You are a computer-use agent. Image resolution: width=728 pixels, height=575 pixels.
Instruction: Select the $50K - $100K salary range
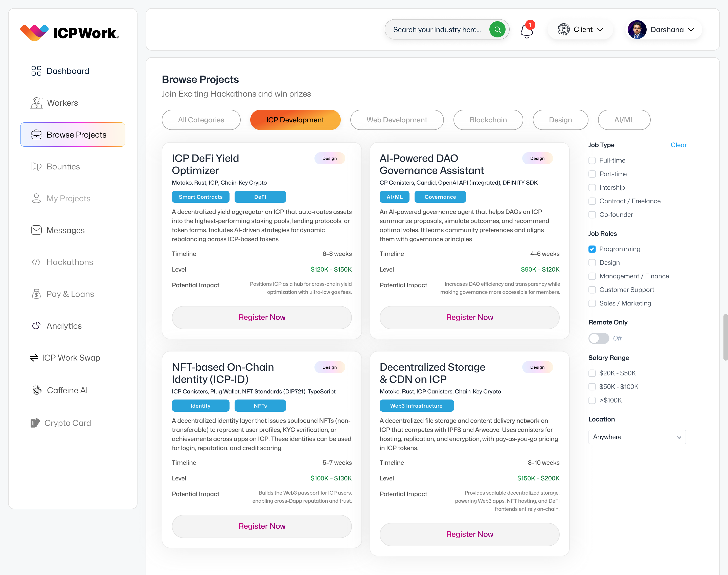[592, 386]
